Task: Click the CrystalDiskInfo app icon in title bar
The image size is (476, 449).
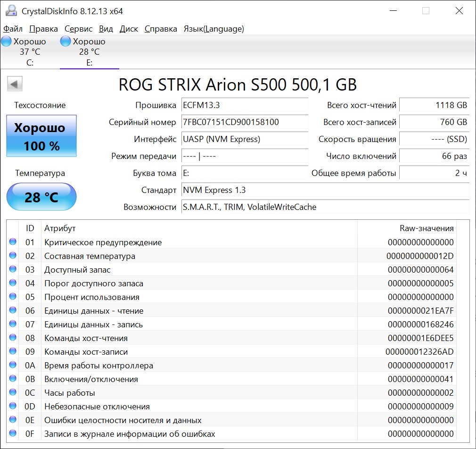Action: [11, 11]
